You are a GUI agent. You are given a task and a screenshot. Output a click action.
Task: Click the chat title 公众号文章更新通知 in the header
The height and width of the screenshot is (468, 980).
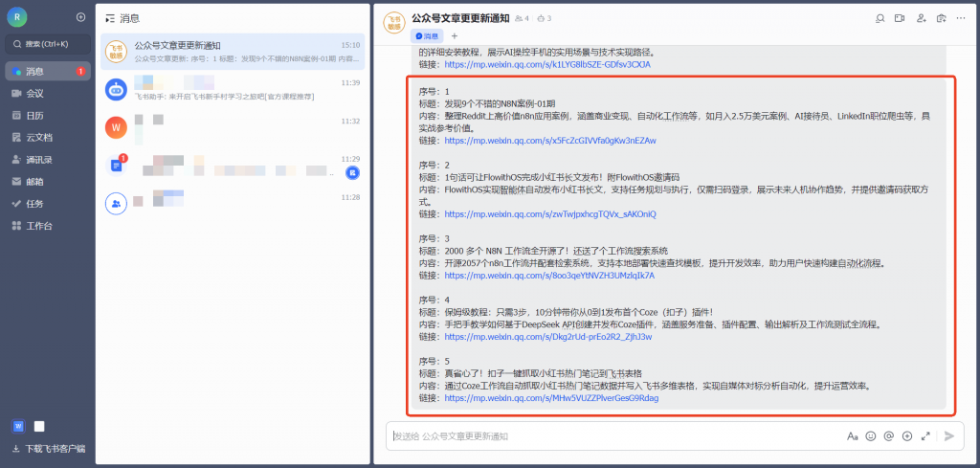click(x=460, y=17)
